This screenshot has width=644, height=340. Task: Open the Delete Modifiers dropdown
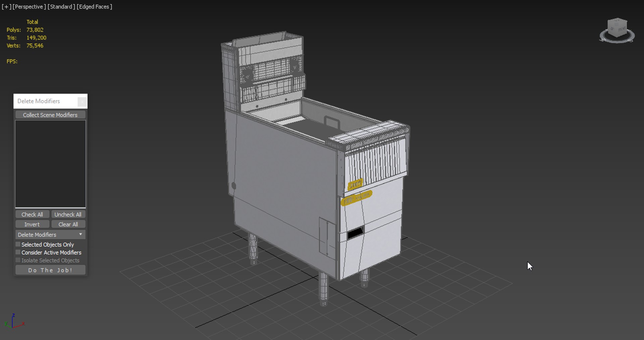tap(50, 234)
